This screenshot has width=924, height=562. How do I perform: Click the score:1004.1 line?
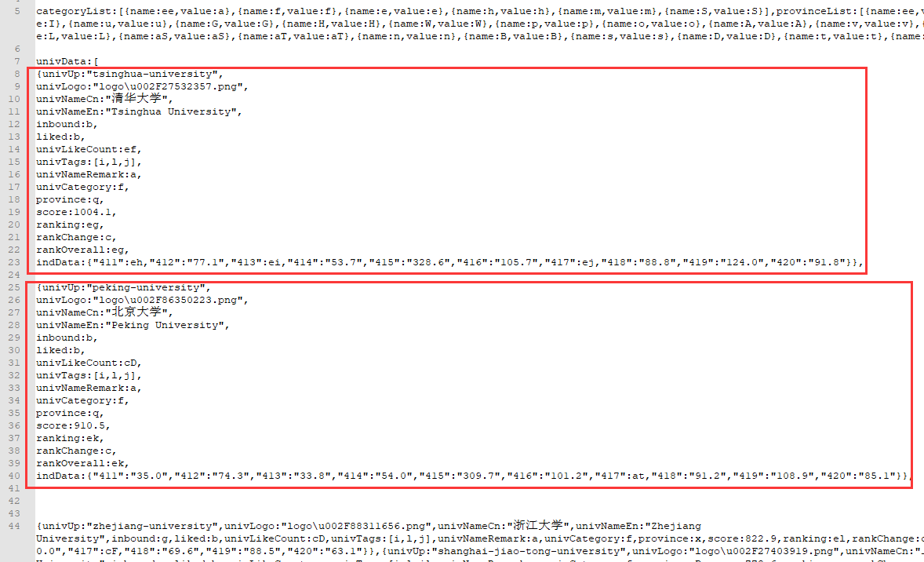pos(76,212)
